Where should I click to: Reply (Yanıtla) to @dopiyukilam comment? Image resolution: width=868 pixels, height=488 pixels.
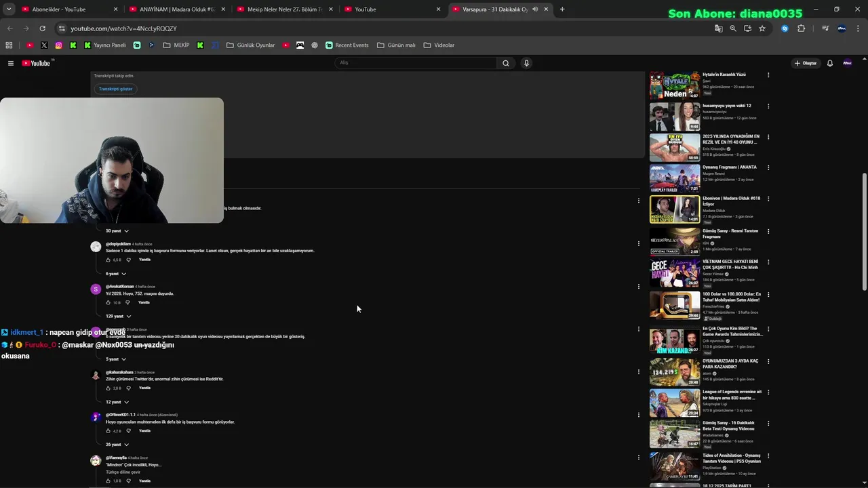[144, 260]
